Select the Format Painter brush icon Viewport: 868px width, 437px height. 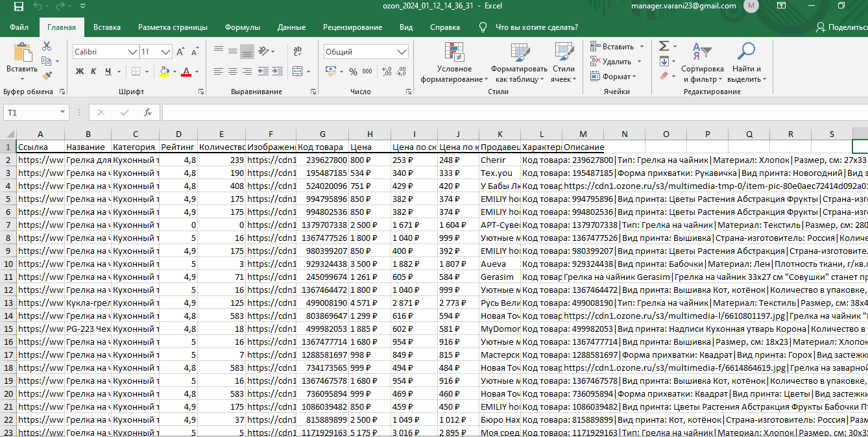(47, 75)
